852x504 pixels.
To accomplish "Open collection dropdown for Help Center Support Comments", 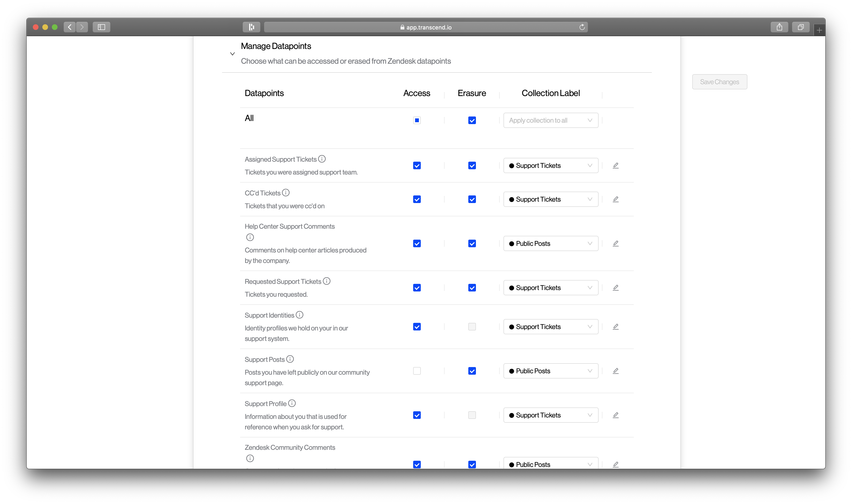I will [551, 243].
